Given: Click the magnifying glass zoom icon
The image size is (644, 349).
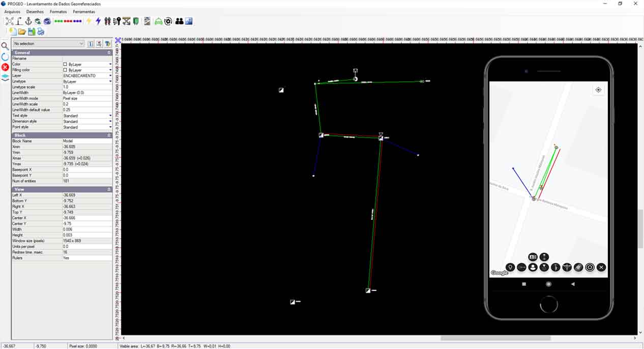Looking at the screenshot, I should (5, 46).
